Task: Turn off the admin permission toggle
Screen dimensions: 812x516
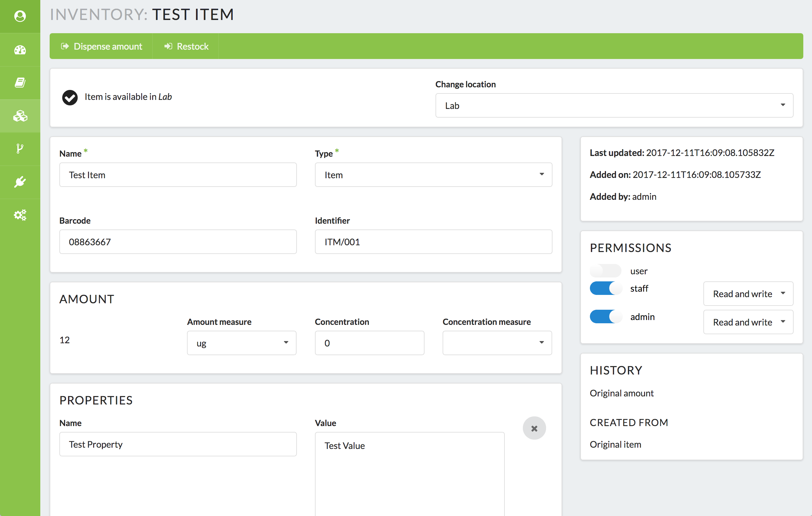Action: pyautogui.click(x=605, y=317)
